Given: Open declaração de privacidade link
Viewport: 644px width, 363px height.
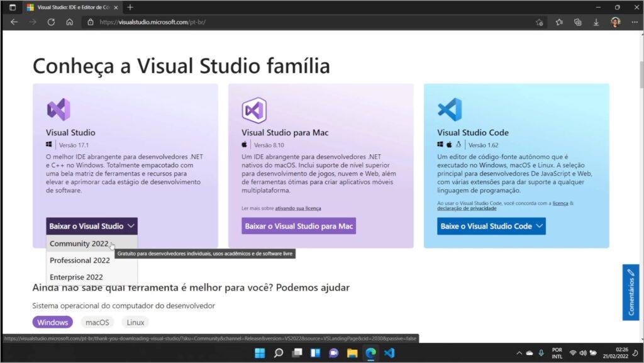Looking at the screenshot, I should coord(467,209).
